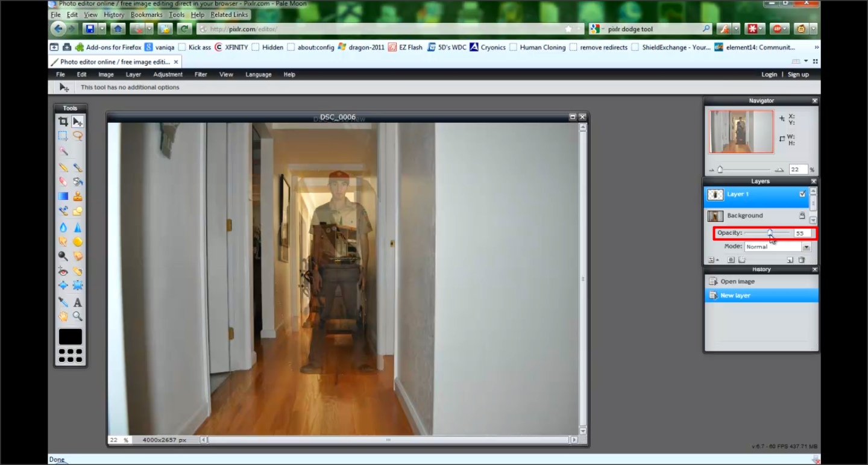Select the Pinch tool

78,286
